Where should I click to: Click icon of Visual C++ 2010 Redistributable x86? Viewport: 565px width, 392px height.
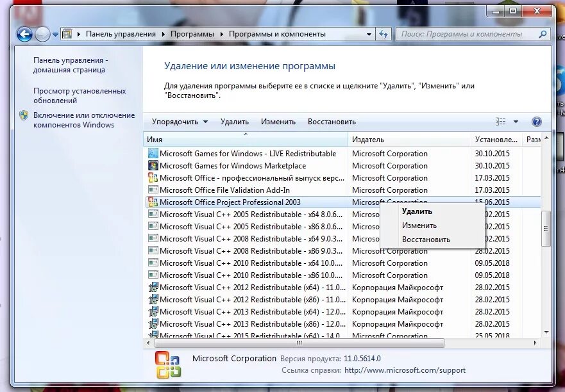pos(153,275)
